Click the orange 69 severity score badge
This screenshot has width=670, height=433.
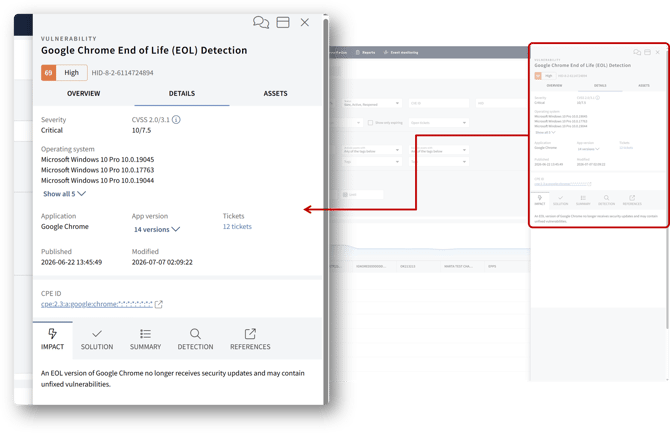click(49, 73)
